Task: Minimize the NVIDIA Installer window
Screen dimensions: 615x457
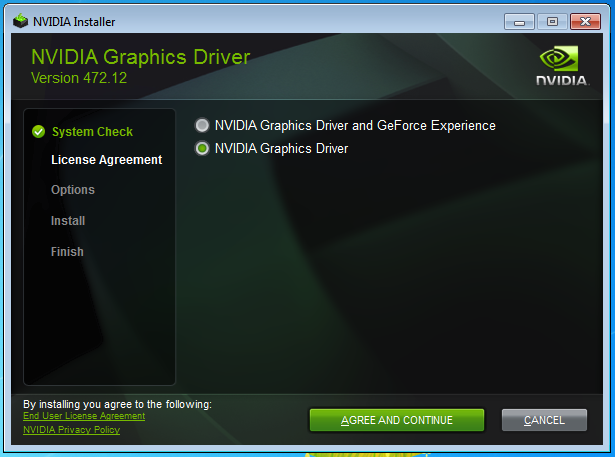Action: click(x=519, y=22)
